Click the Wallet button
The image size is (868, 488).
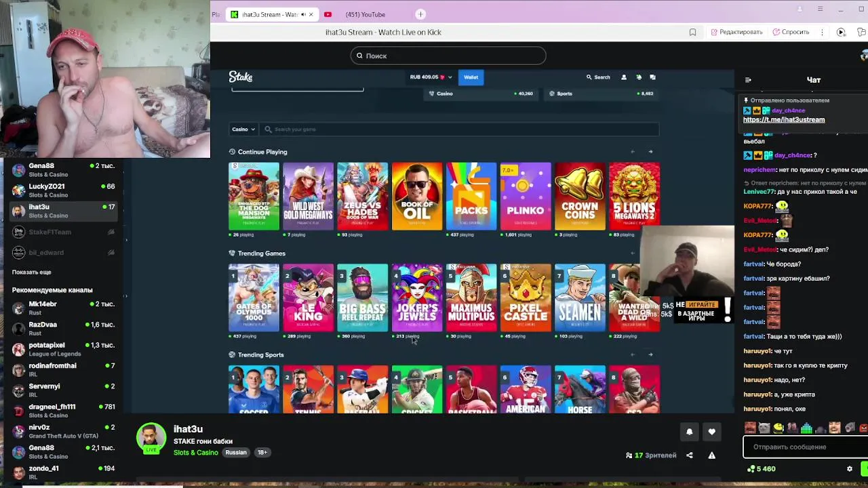point(471,77)
